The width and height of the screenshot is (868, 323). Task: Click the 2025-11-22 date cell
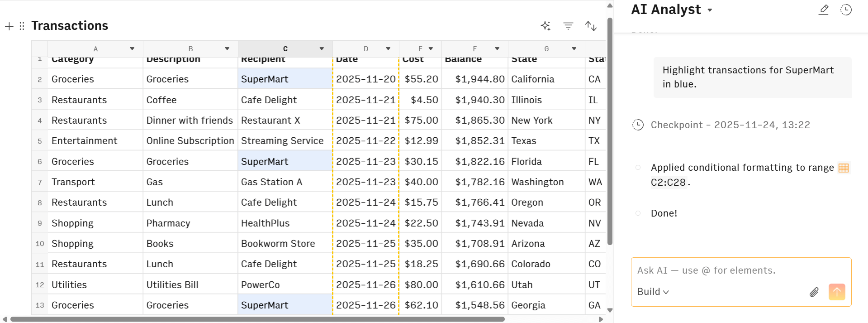(366, 140)
